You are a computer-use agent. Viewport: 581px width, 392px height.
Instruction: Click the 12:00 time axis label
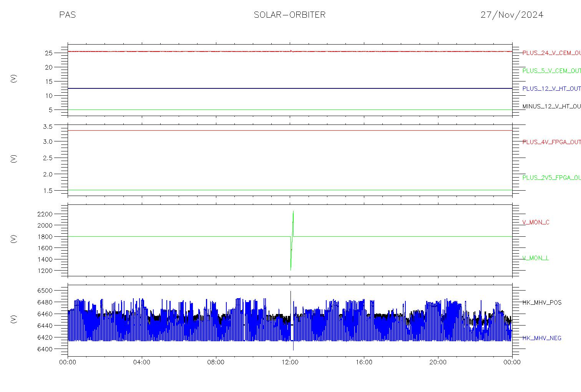point(290,362)
